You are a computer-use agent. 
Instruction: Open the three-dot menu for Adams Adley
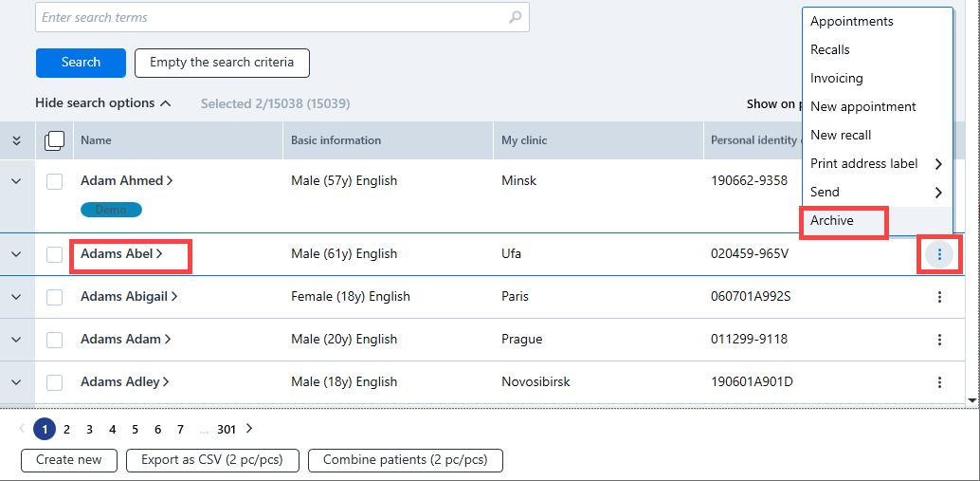(x=939, y=382)
